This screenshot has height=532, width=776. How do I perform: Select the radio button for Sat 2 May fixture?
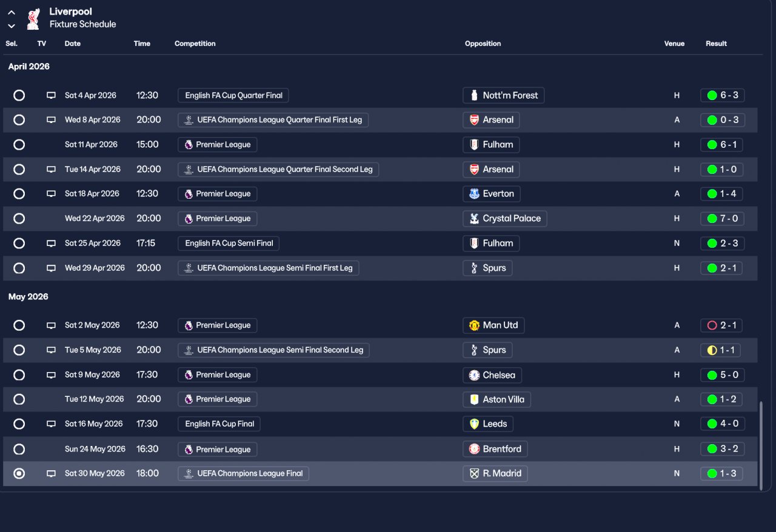(19, 325)
